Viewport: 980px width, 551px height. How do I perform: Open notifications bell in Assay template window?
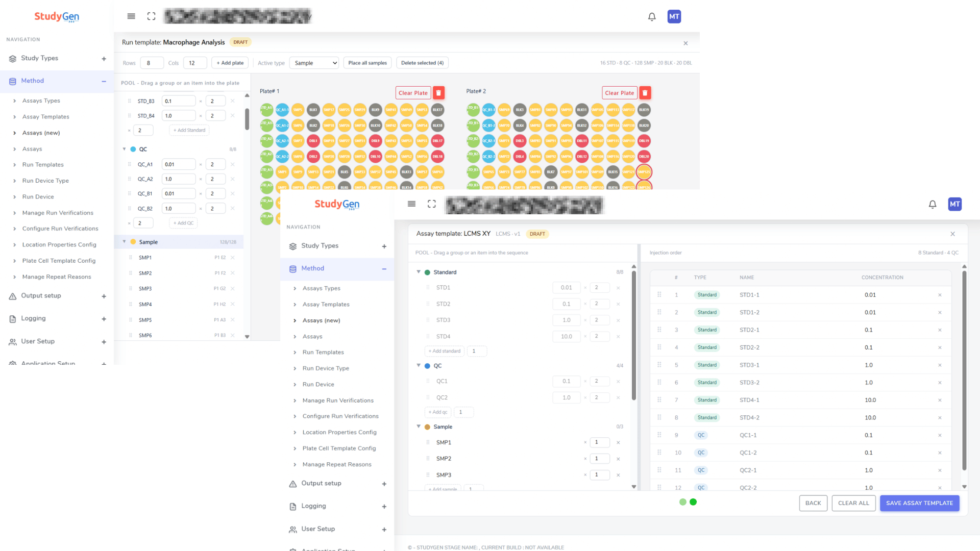[933, 205]
